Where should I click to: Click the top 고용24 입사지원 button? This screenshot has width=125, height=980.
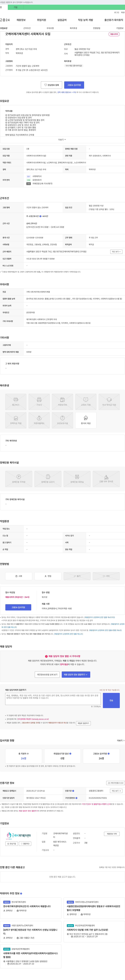pos(74,85)
